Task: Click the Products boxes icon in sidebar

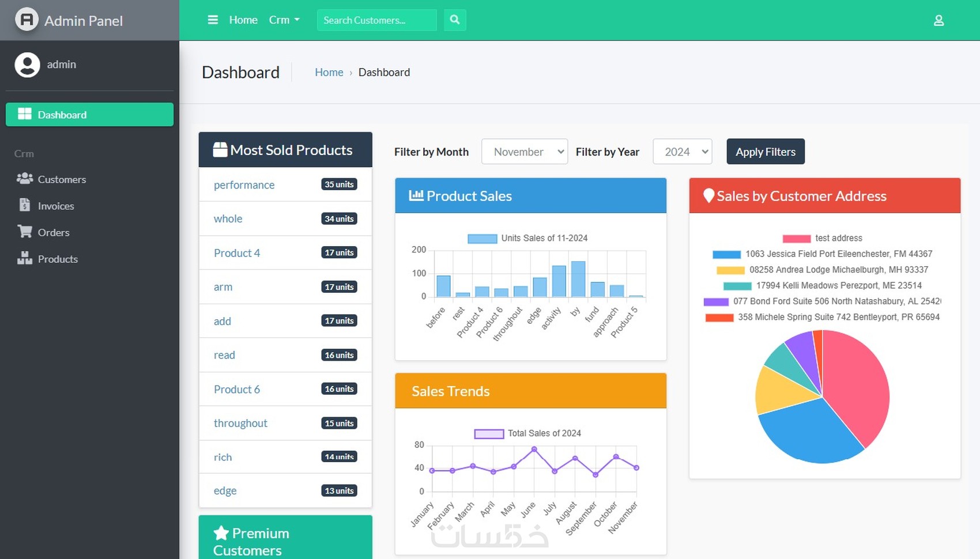Action: [25, 259]
